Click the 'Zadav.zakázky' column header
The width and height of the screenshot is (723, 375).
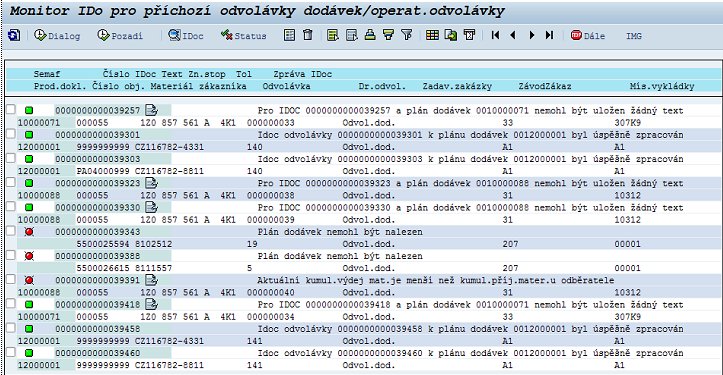point(457,86)
